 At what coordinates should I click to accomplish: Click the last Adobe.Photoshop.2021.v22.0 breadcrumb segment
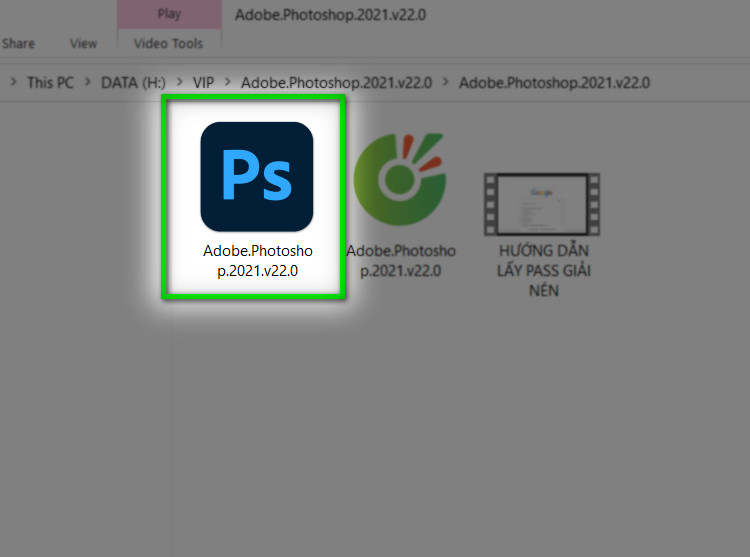click(x=554, y=82)
